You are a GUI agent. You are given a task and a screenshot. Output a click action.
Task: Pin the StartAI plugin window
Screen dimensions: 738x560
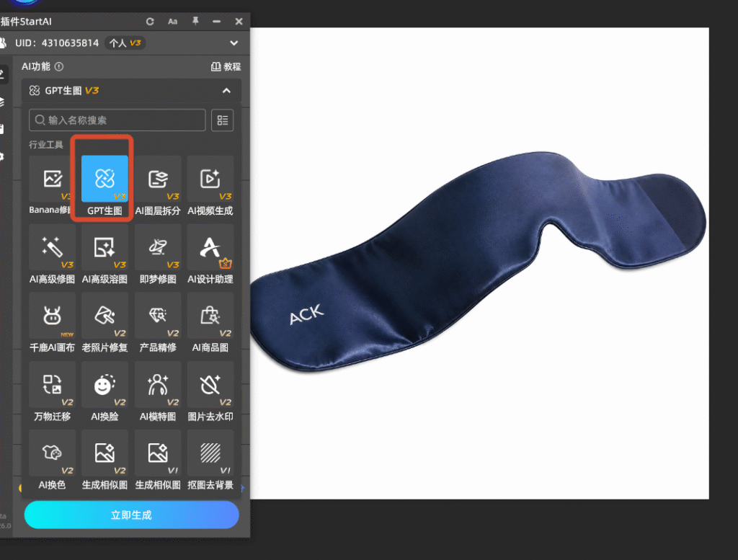[x=195, y=21]
